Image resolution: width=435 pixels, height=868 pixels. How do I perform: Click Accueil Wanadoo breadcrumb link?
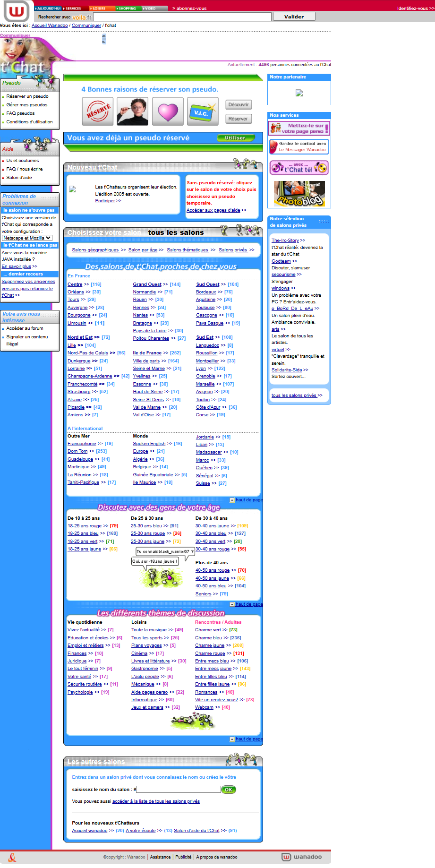click(x=50, y=26)
